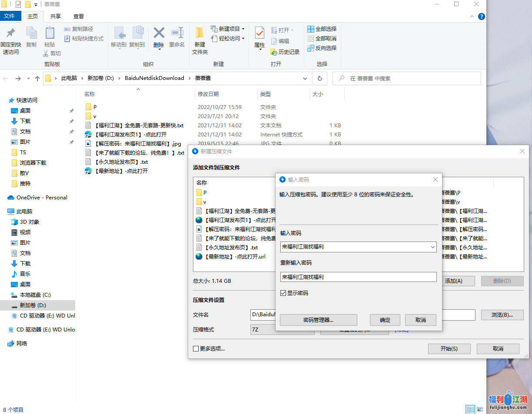Image resolution: width=532 pixels, height=414 pixels.
Task: Click the Properties icon in ribbon
Action: pyautogui.click(x=259, y=34)
